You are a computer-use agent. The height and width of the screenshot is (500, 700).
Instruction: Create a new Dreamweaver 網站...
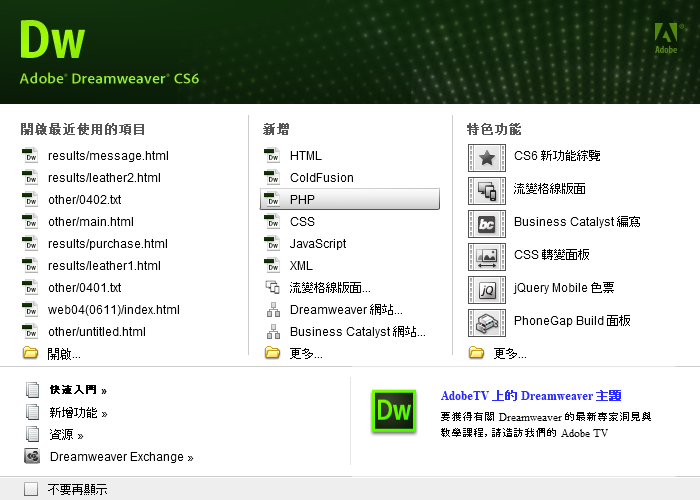346,310
